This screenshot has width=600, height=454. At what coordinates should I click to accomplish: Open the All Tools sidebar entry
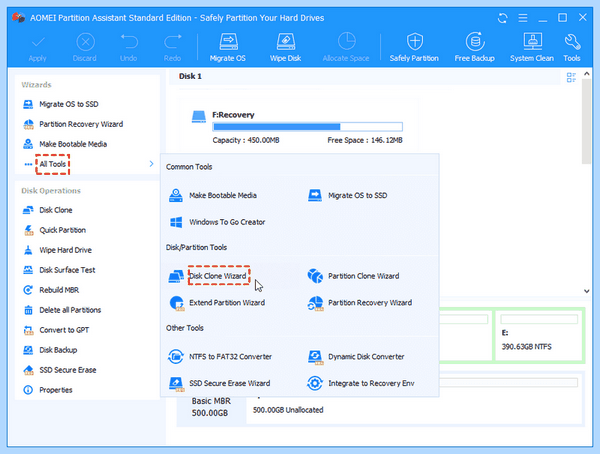(53, 164)
